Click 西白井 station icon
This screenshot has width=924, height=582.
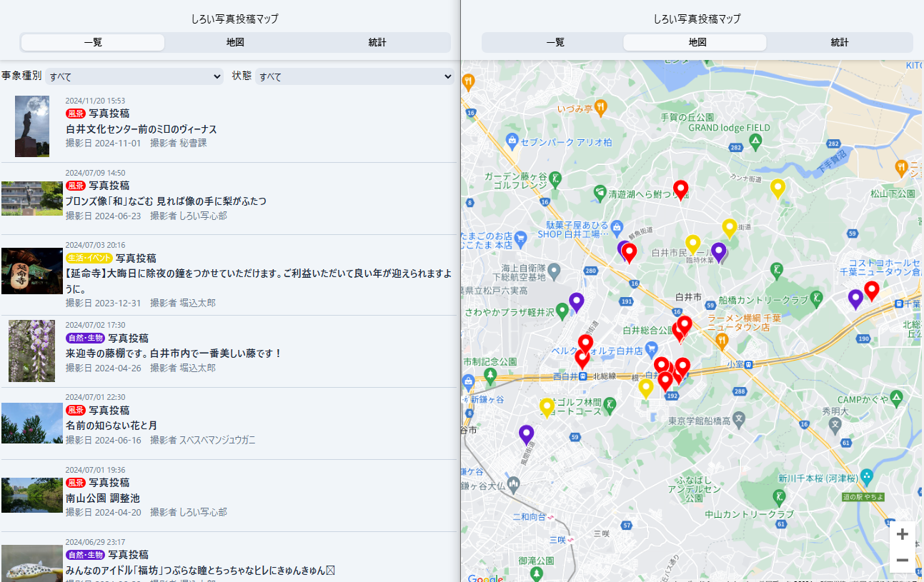pyautogui.click(x=584, y=376)
